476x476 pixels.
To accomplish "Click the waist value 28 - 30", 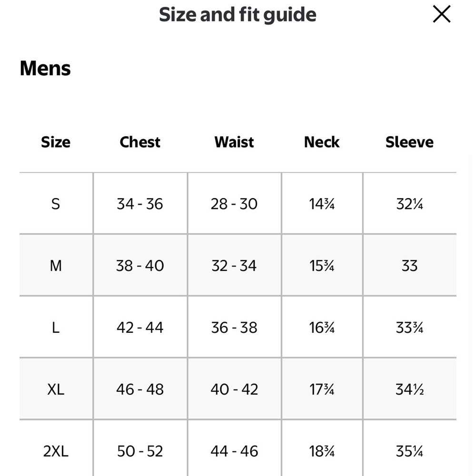I will (234, 204).
